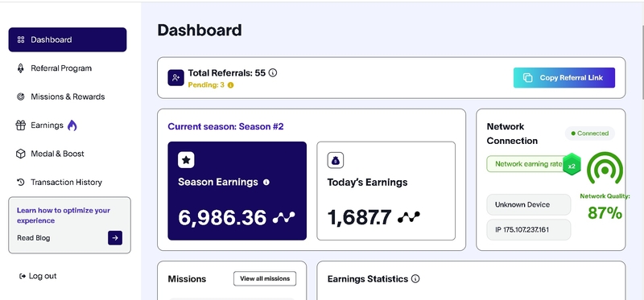The height and width of the screenshot is (300, 644).
Task: Click the Pending: 3 label
Action: tap(206, 85)
